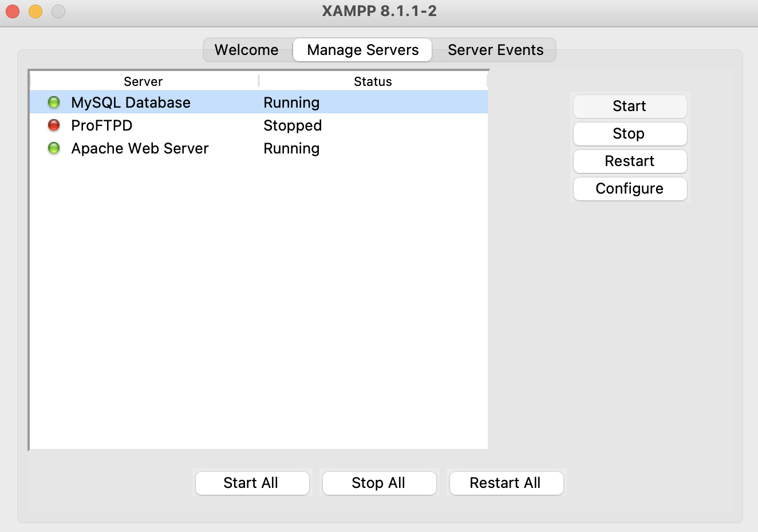Open the Server Events tab

pyautogui.click(x=495, y=50)
